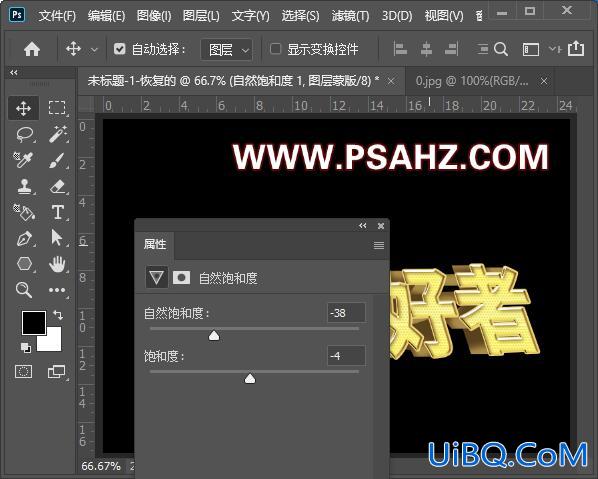Image resolution: width=598 pixels, height=479 pixels.
Task: Select the Eraser tool
Action: [x=58, y=186]
